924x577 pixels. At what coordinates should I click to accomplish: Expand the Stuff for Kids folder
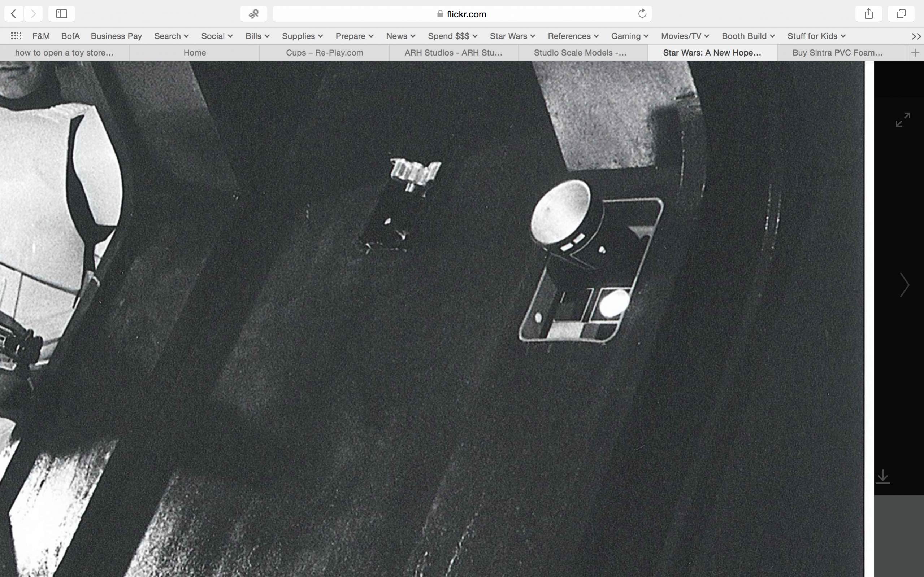[816, 36]
